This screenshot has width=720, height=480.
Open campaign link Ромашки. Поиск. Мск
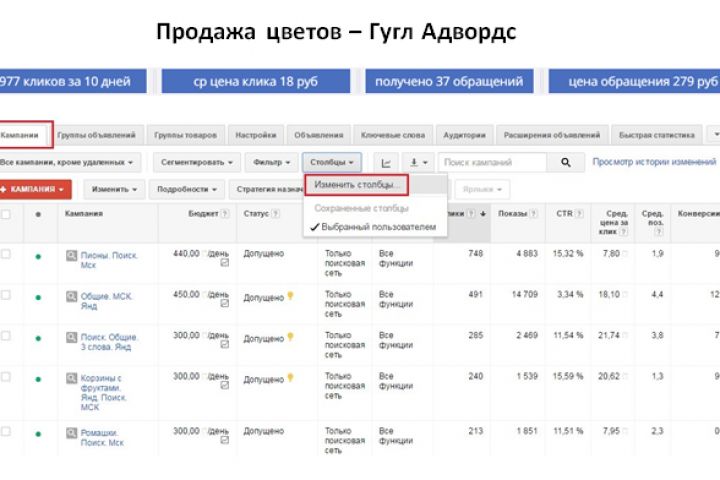(x=102, y=437)
